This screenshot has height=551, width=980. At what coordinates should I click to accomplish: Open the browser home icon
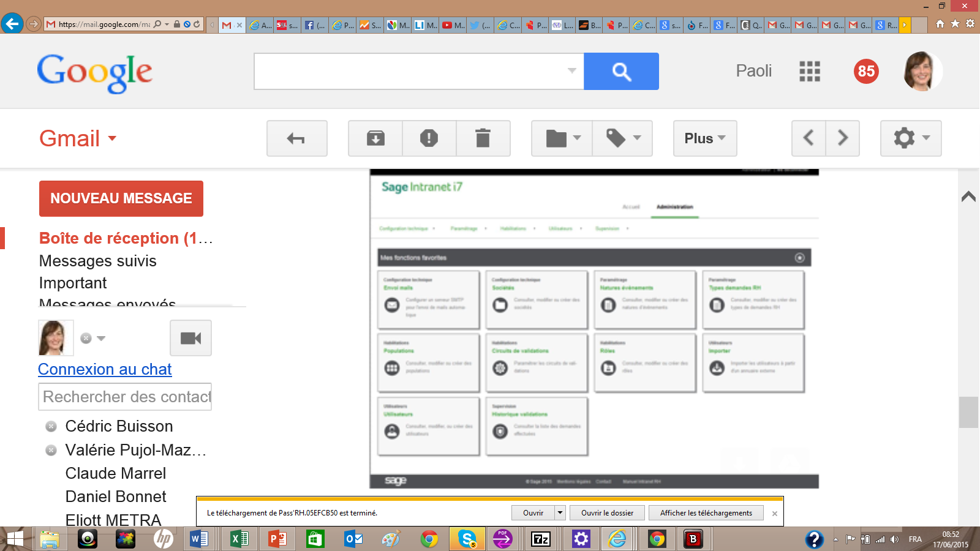(940, 24)
